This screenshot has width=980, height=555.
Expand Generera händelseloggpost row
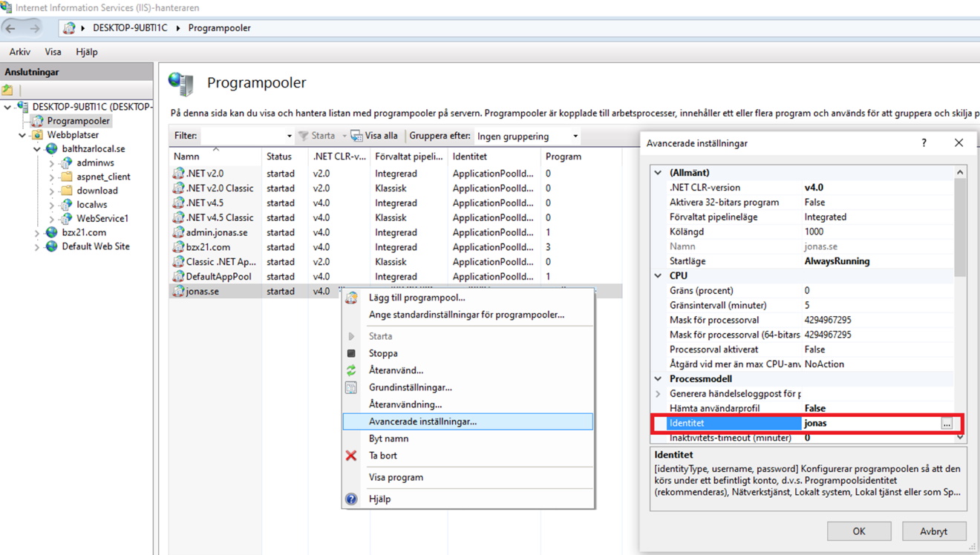click(x=658, y=394)
